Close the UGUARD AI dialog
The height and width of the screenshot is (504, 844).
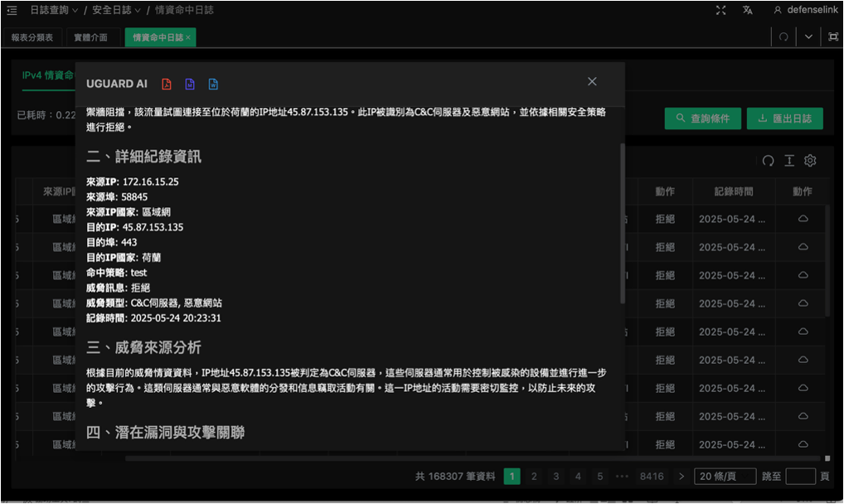click(x=592, y=81)
